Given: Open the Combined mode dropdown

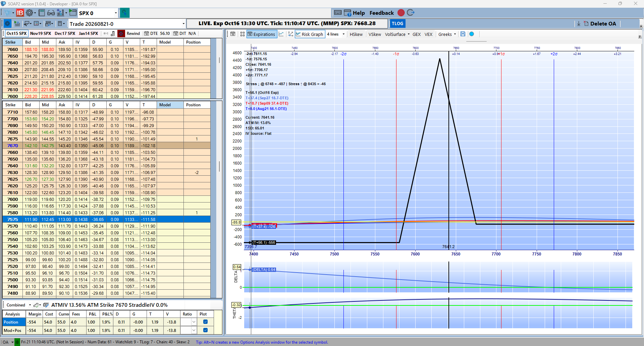Looking at the screenshot, I should click(30, 305).
